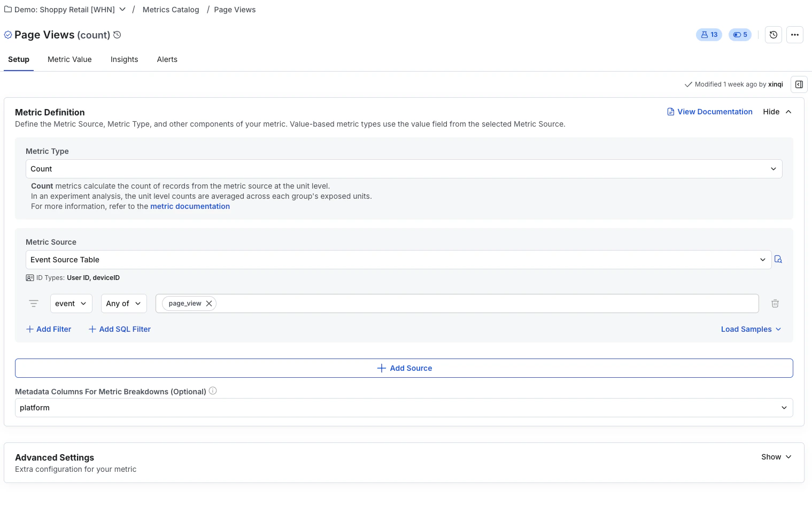Click the filter icon beside the event row
The height and width of the screenshot is (514, 812).
click(34, 303)
